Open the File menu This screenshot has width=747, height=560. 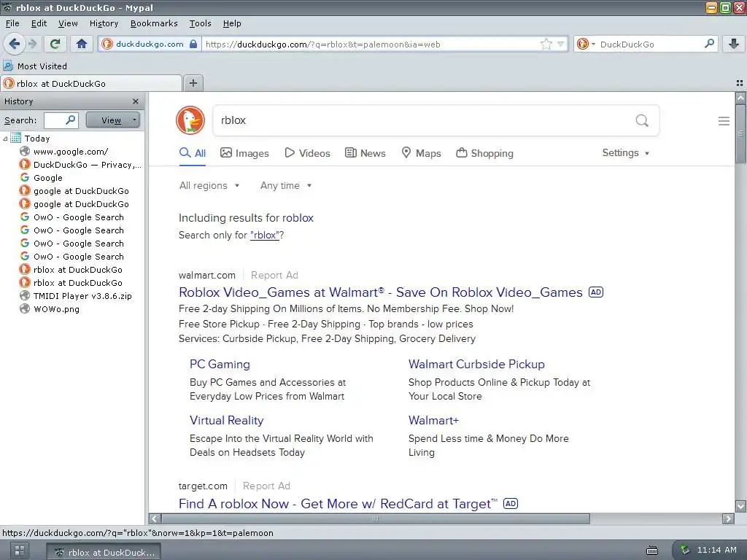12,23
